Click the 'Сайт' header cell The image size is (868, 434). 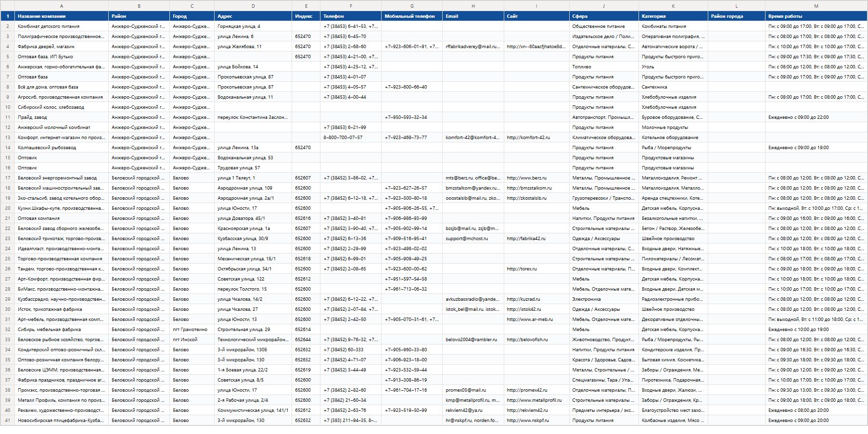[x=536, y=16]
